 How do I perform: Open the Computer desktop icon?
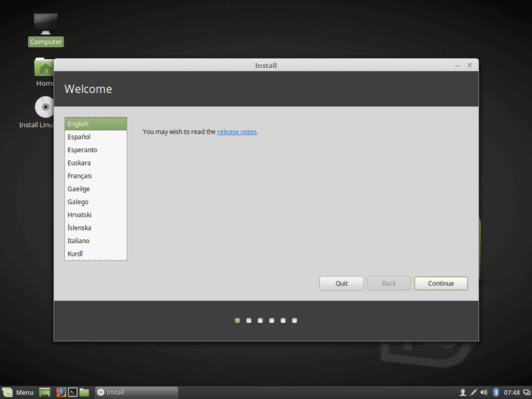[46, 24]
